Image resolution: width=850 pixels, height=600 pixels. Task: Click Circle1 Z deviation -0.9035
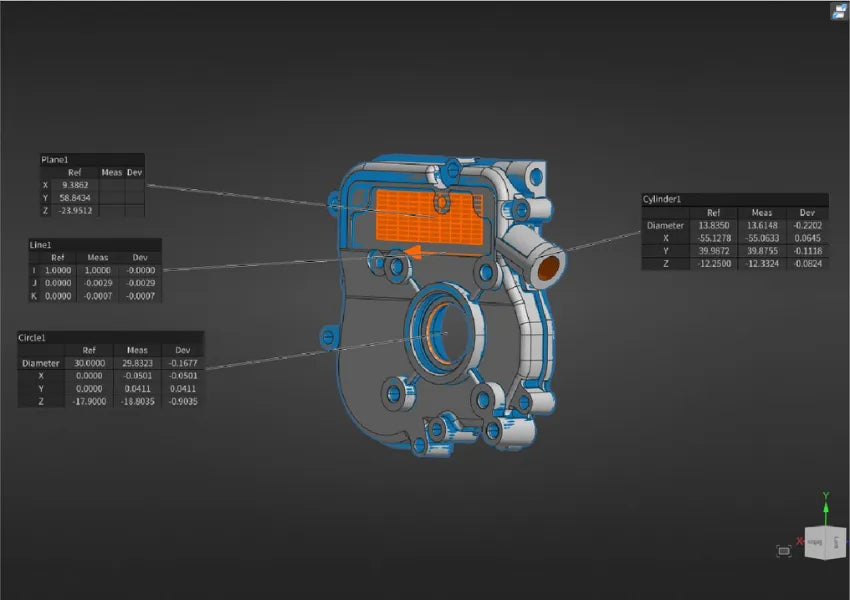coord(183,402)
